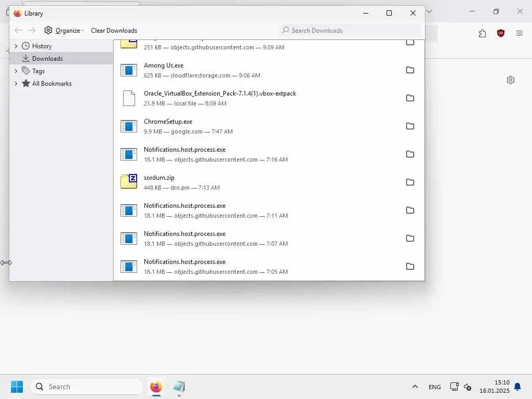Minimize the Library window
This screenshot has width=532, height=399.
(x=366, y=13)
